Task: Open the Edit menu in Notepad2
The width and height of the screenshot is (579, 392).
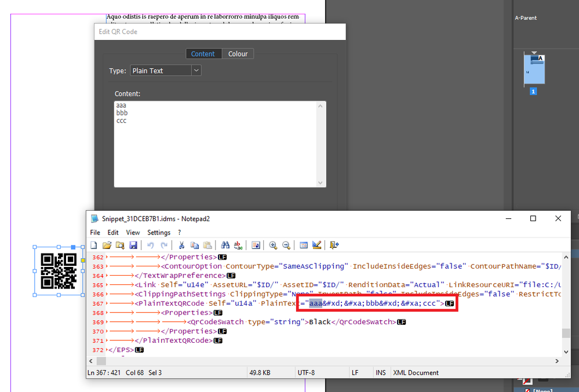Action: (113, 232)
